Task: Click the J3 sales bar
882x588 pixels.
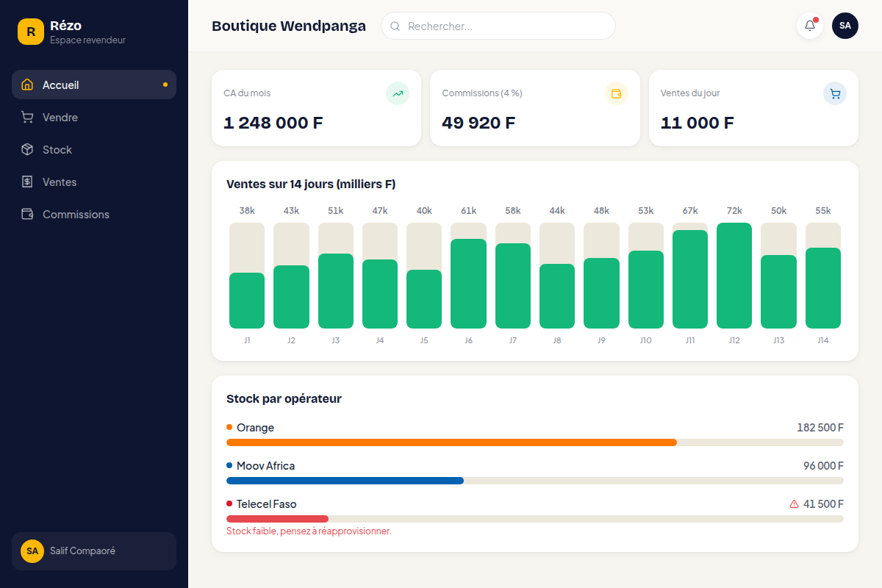Action: click(x=336, y=291)
